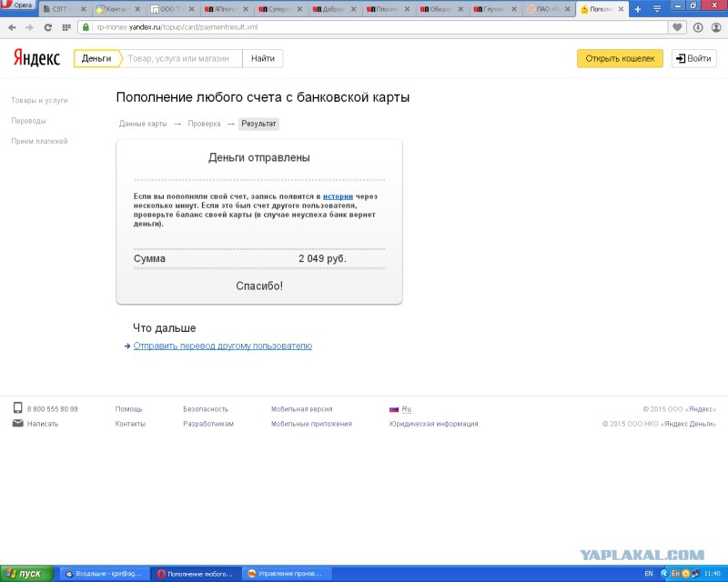Open the Написать footer link

coord(43,424)
